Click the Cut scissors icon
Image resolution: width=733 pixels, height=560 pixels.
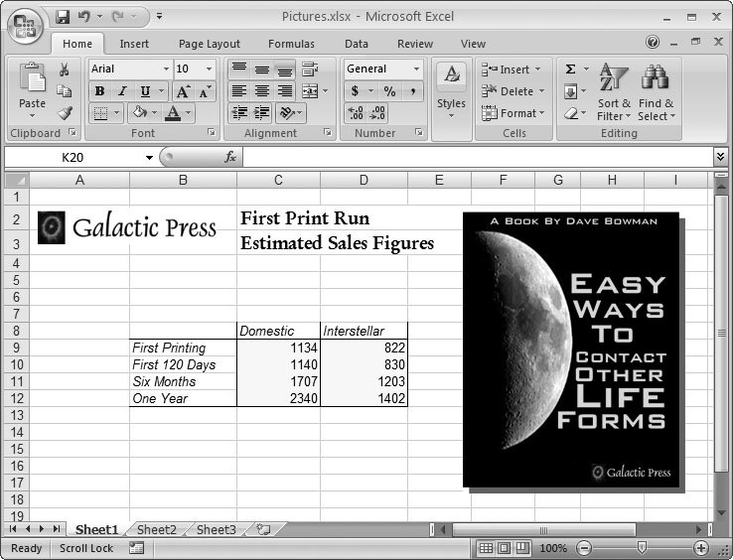(x=64, y=70)
